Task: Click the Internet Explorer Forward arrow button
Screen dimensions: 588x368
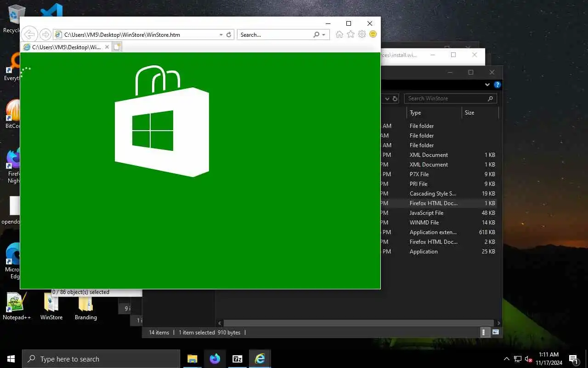Action: [45, 34]
